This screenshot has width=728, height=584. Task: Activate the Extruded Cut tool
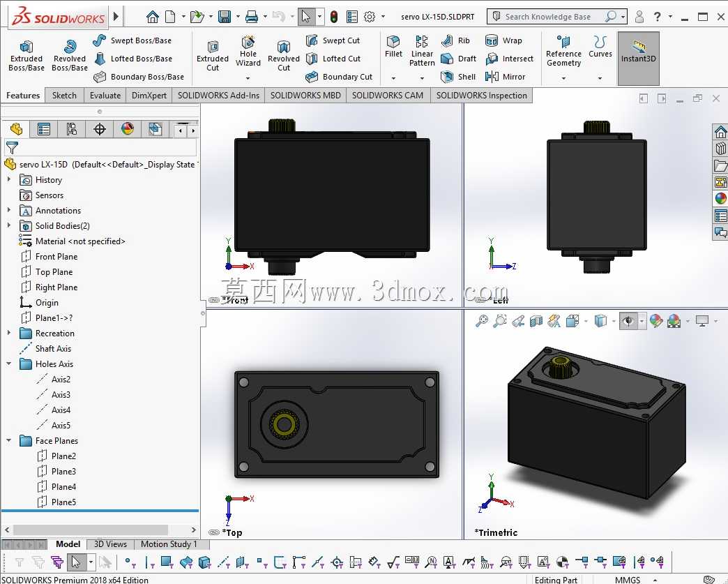tap(213, 57)
